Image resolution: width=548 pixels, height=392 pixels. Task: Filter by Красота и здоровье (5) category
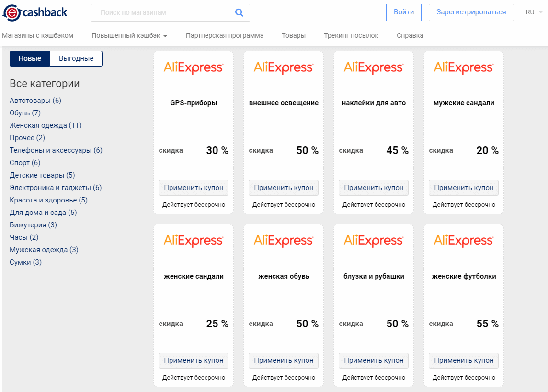coord(48,200)
